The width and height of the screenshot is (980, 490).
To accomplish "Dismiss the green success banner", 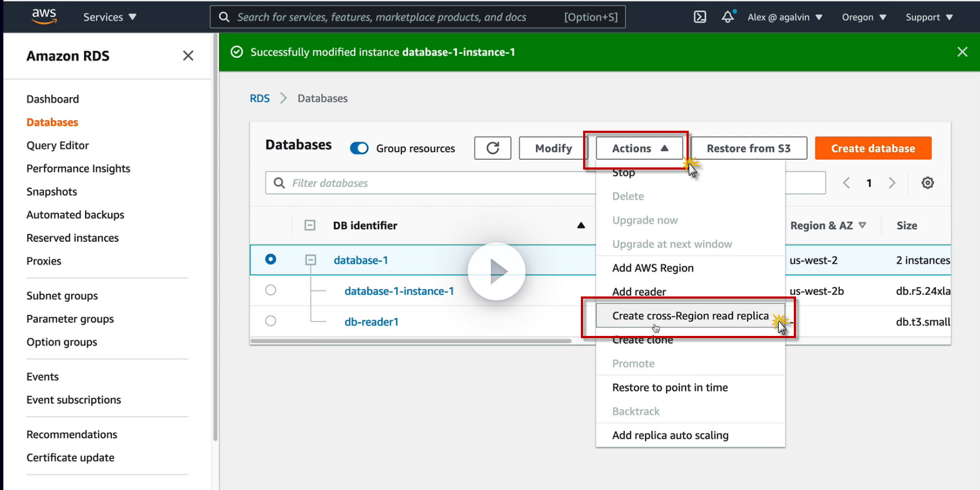I will [962, 52].
